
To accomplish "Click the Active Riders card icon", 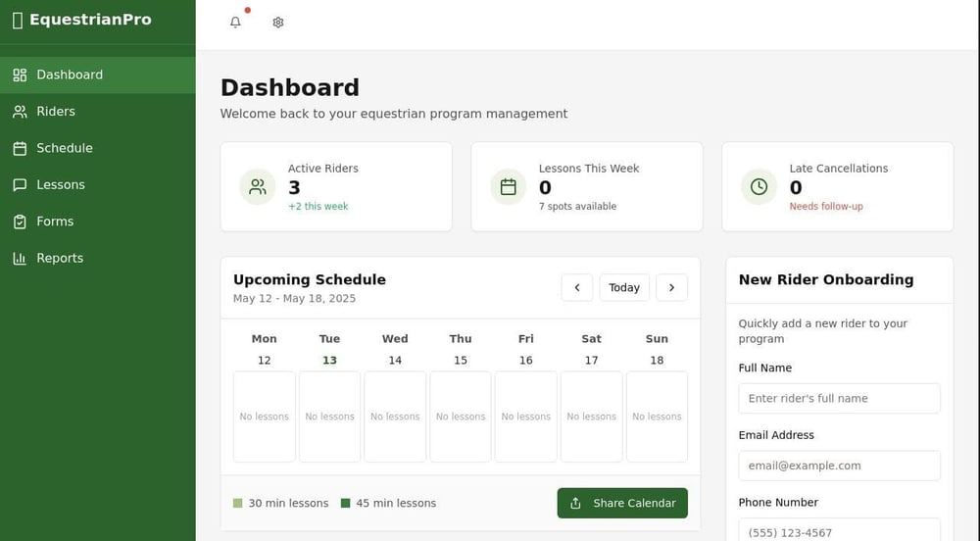I will (258, 187).
